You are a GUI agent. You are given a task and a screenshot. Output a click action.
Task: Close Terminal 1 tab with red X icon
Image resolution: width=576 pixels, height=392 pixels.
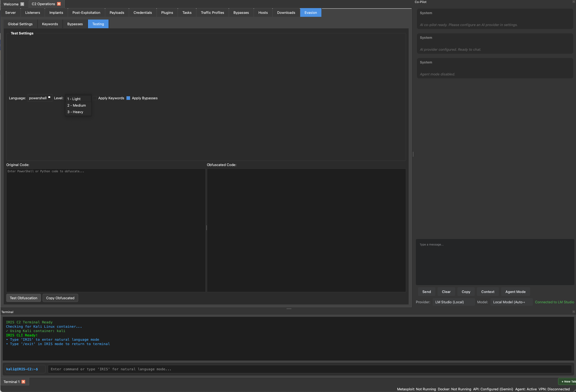[x=23, y=382]
